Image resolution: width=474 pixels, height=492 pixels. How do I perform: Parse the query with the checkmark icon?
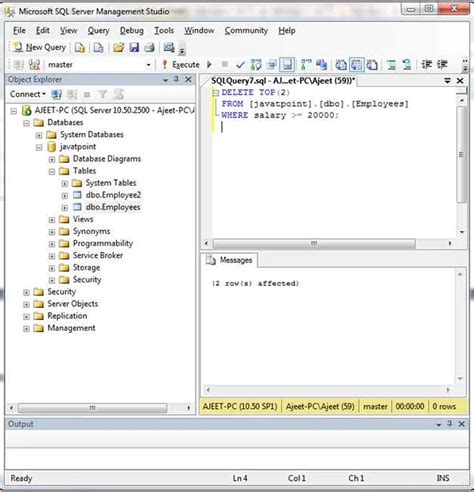[x=240, y=65]
